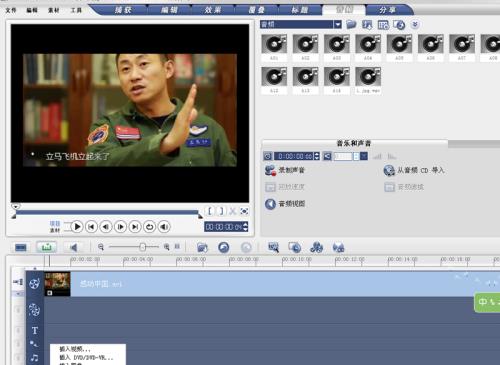Switch to the 分享 (Share) tab

click(x=387, y=10)
